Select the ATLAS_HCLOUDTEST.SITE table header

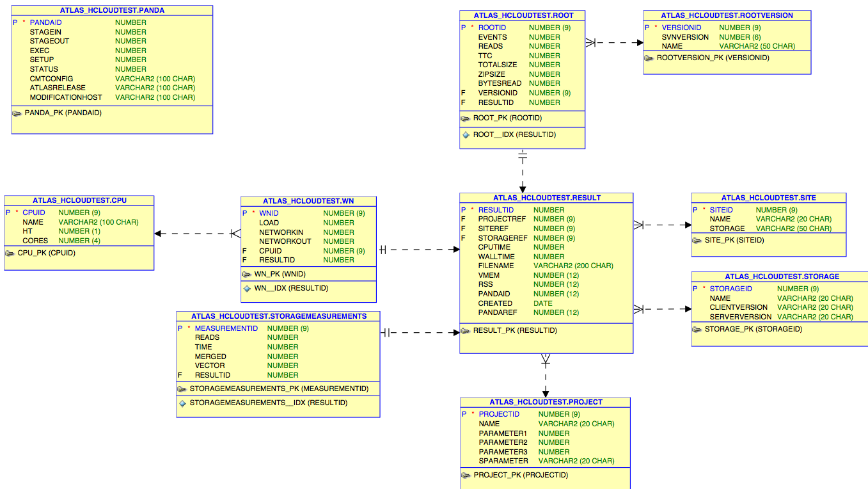click(768, 198)
